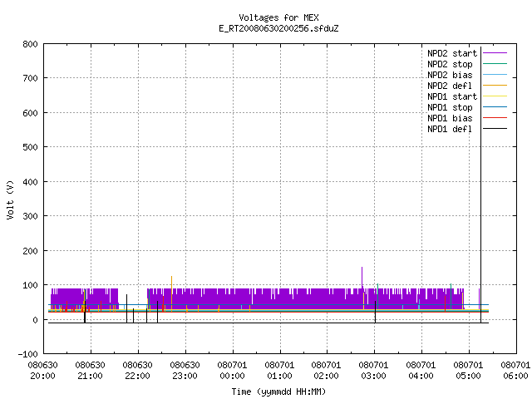Click the '22:00' x-axis time label
532x399 pixels.
pyautogui.click(x=137, y=376)
